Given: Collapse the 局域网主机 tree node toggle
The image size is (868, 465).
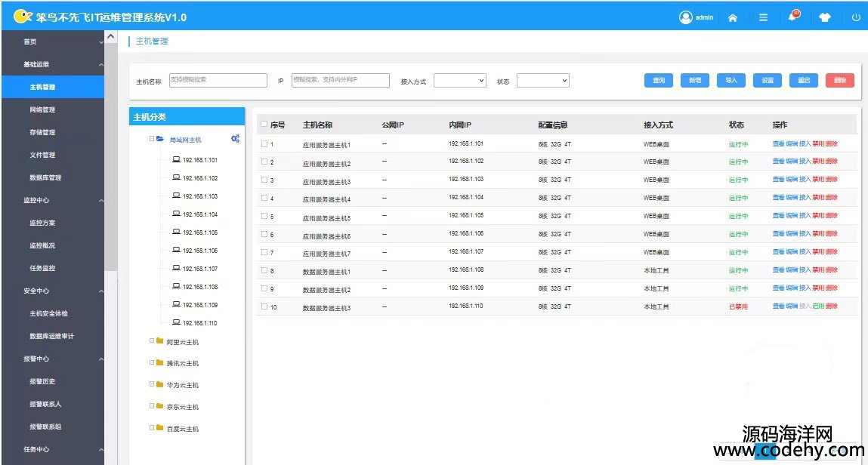Looking at the screenshot, I should [152, 139].
